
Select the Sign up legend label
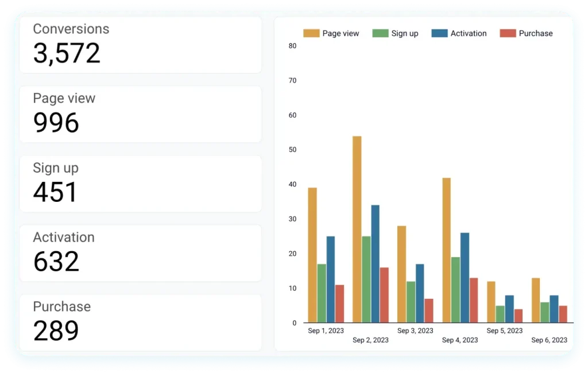tap(405, 33)
